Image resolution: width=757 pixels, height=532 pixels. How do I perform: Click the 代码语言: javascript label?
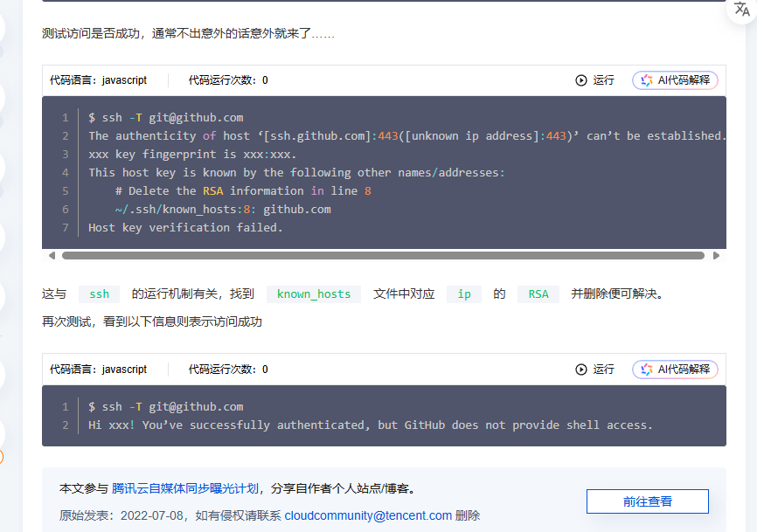click(97, 80)
